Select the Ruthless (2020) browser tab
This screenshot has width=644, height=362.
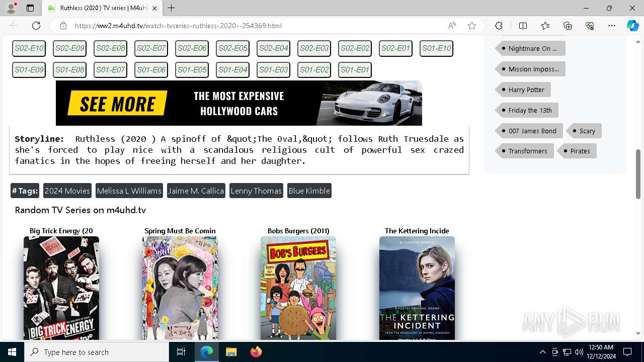[x=101, y=8]
